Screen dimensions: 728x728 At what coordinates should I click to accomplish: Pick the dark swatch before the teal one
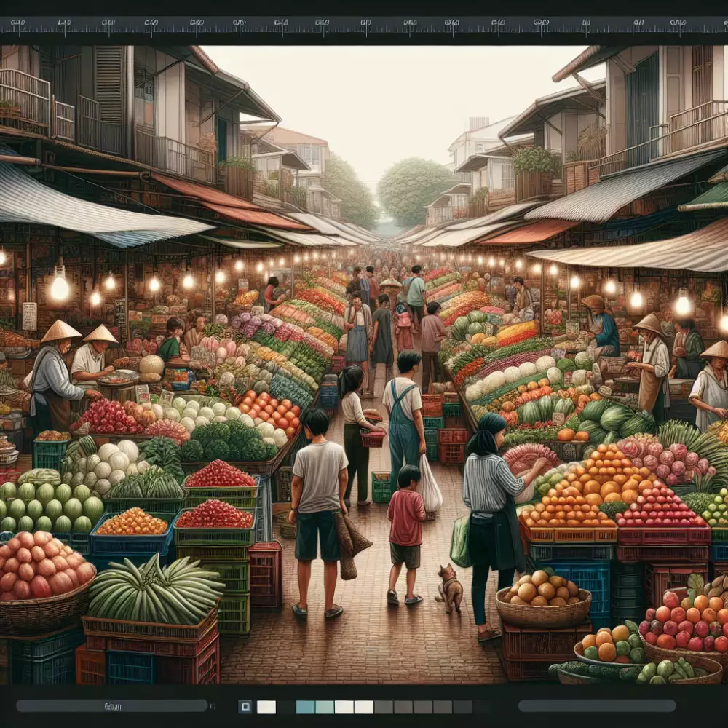pos(286,707)
